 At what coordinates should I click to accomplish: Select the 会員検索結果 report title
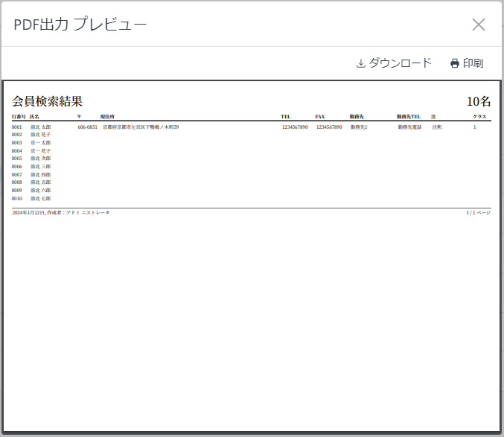(x=47, y=101)
